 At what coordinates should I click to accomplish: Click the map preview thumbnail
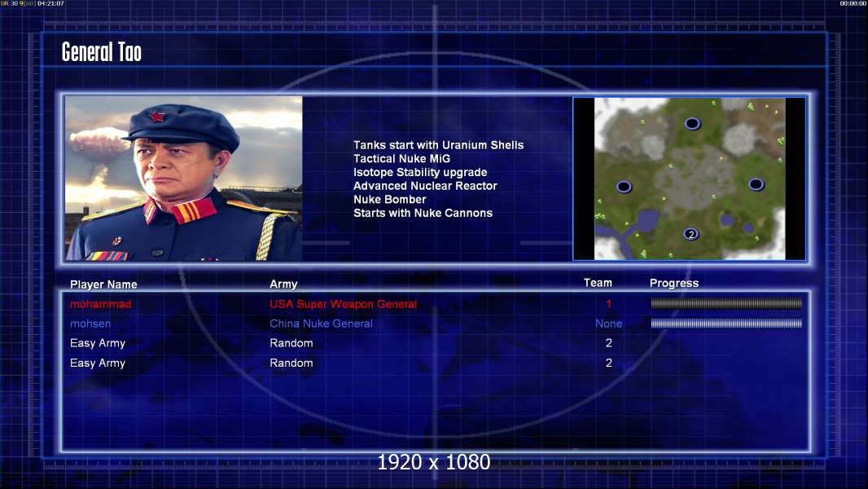point(689,178)
